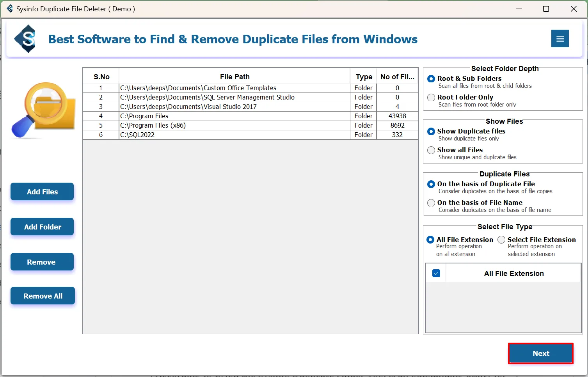
Task: Open the hamburger menu icon
Action: click(x=560, y=39)
